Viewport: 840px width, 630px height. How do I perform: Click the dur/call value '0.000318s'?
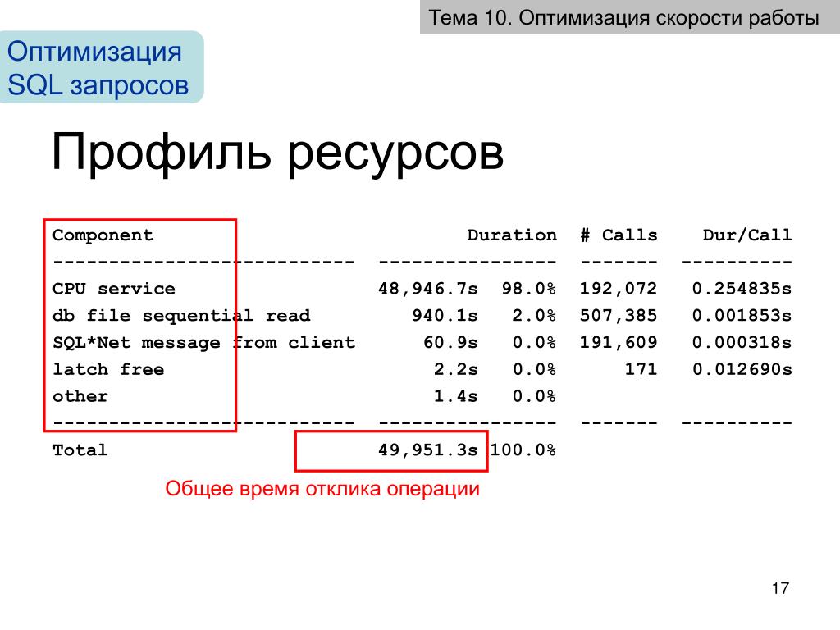click(x=742, y=342)
